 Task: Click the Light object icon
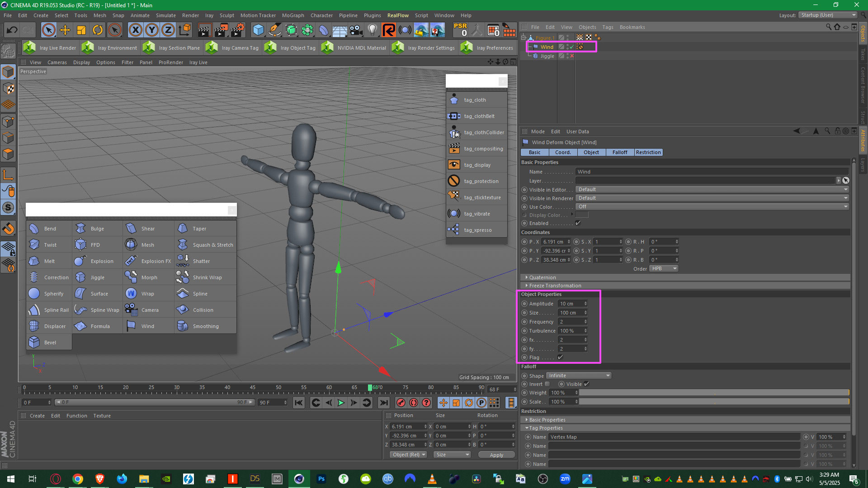pyautogui.click(x=372, y=30)
